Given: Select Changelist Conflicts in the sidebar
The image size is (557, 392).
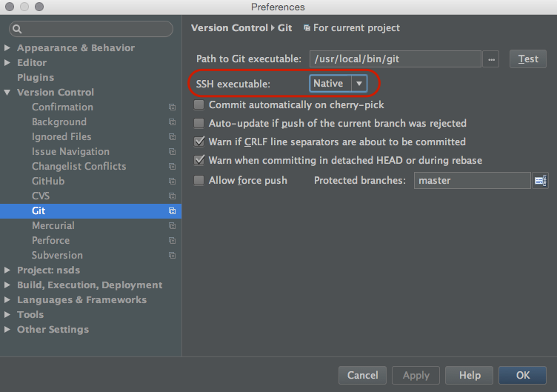Looking at the screenshot, I should pos(79,166).
